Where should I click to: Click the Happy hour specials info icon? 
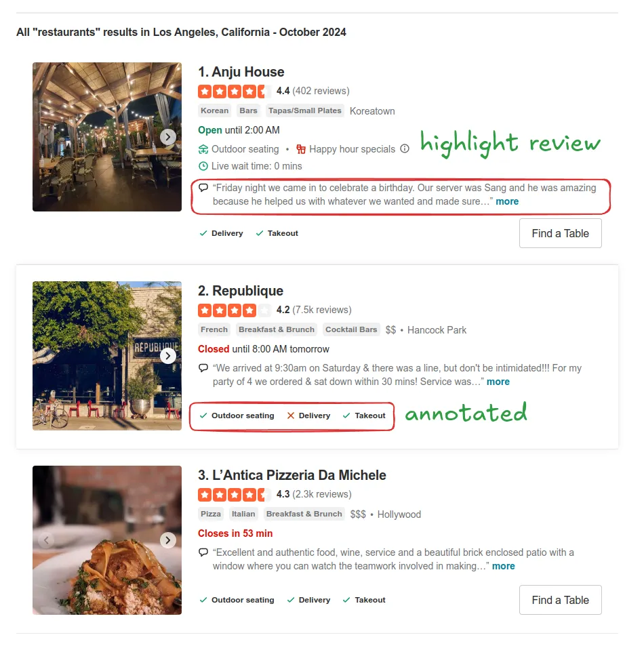405,148
